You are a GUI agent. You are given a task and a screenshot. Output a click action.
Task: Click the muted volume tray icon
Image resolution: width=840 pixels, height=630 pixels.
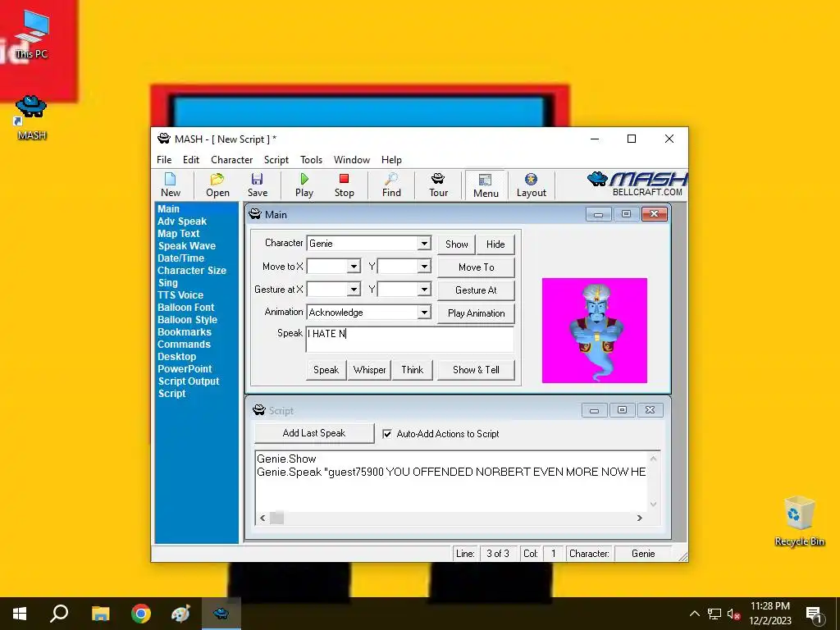733,614
